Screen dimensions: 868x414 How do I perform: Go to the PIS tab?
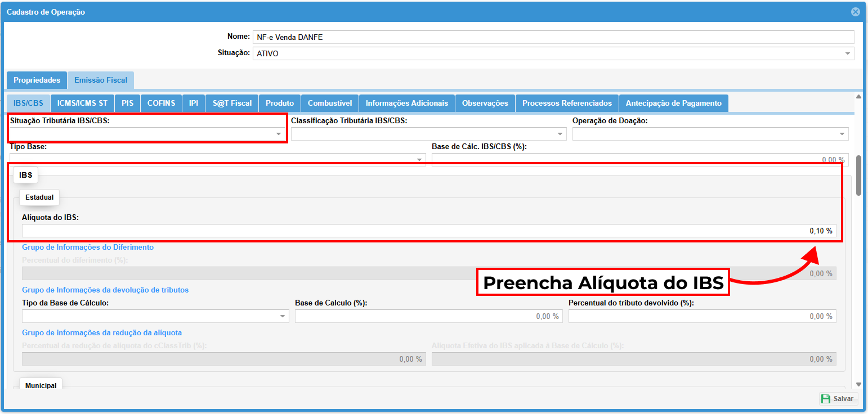pyautogui.click(x=127, y=103)
